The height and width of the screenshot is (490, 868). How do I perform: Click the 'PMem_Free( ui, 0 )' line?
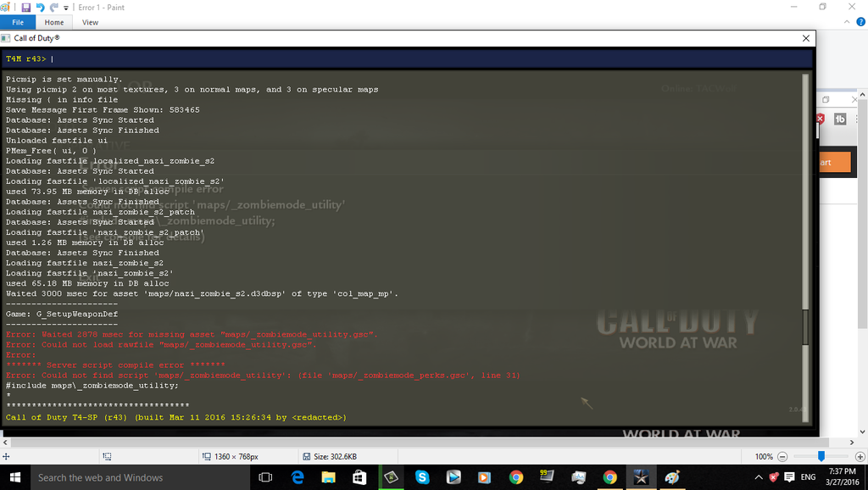pyautogui.click(x=51, y=151)
